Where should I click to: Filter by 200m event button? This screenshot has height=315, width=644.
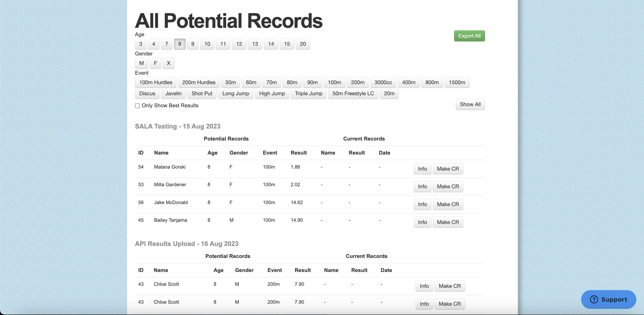tap(358, 83)
